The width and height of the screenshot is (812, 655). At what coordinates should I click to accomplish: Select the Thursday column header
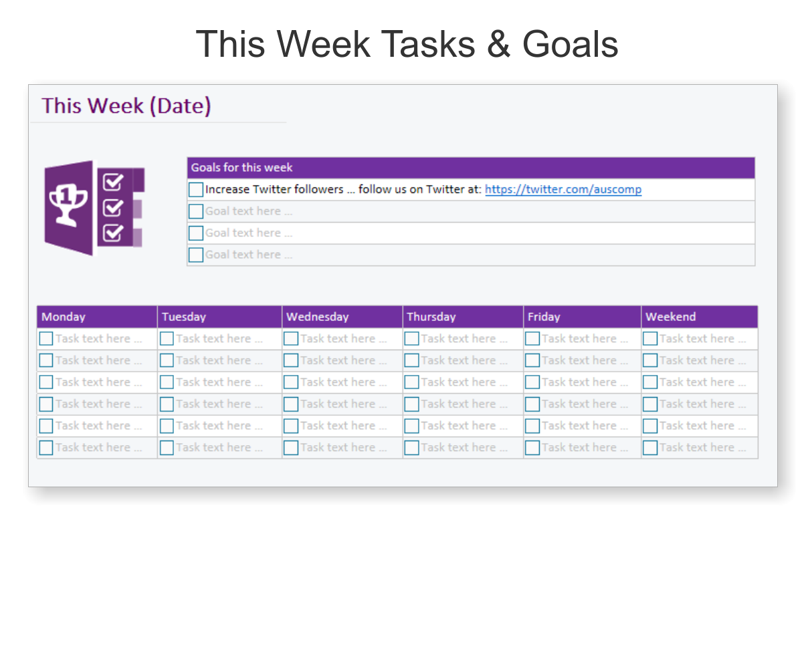463,317
